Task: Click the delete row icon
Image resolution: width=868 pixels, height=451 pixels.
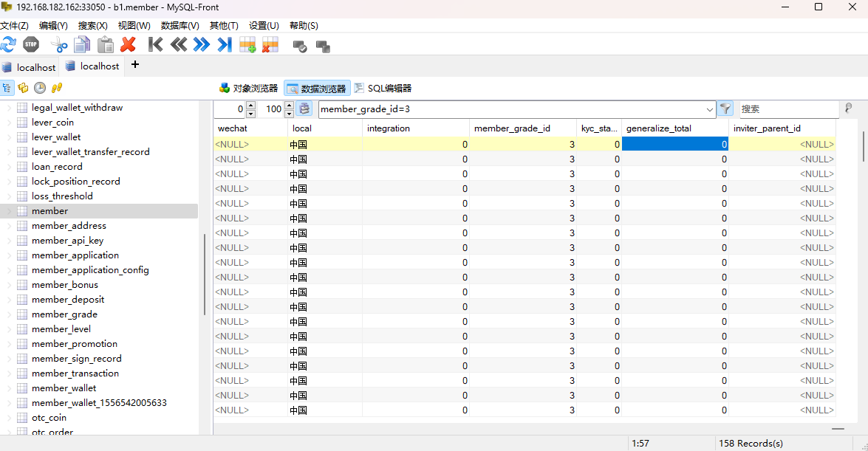Action: pyautogui.click(x=270, y=44)
